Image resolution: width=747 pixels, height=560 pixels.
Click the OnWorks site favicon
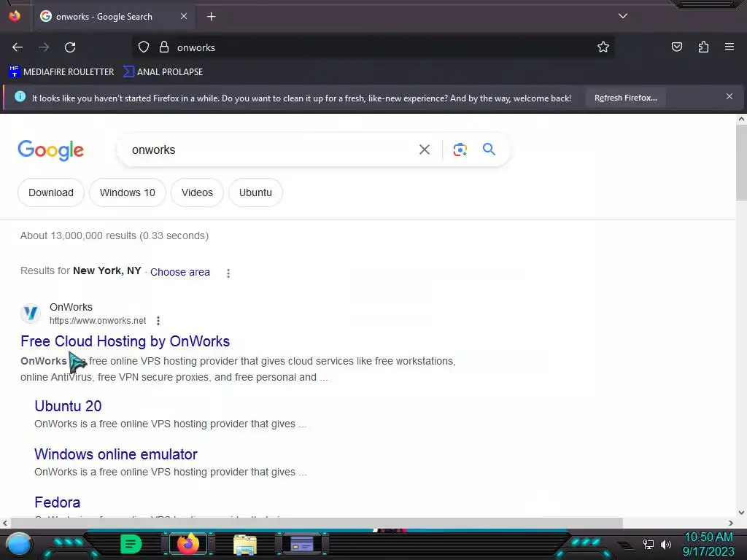31,314
